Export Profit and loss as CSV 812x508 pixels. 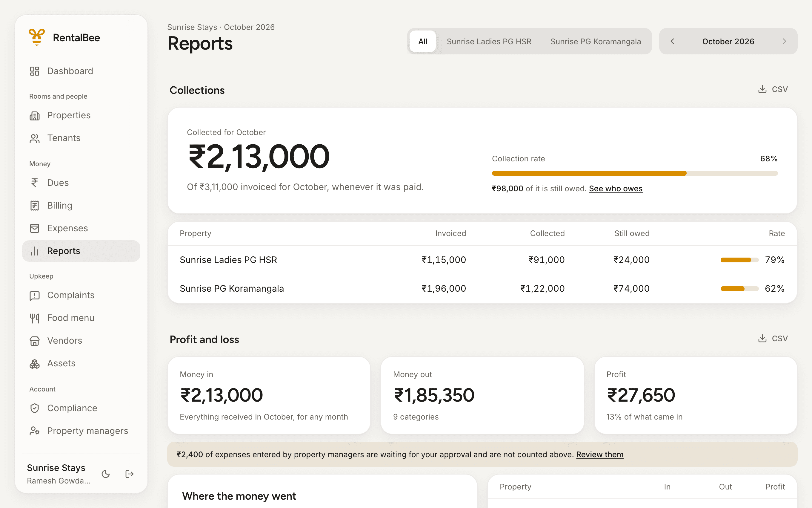(x=773, y=338)
